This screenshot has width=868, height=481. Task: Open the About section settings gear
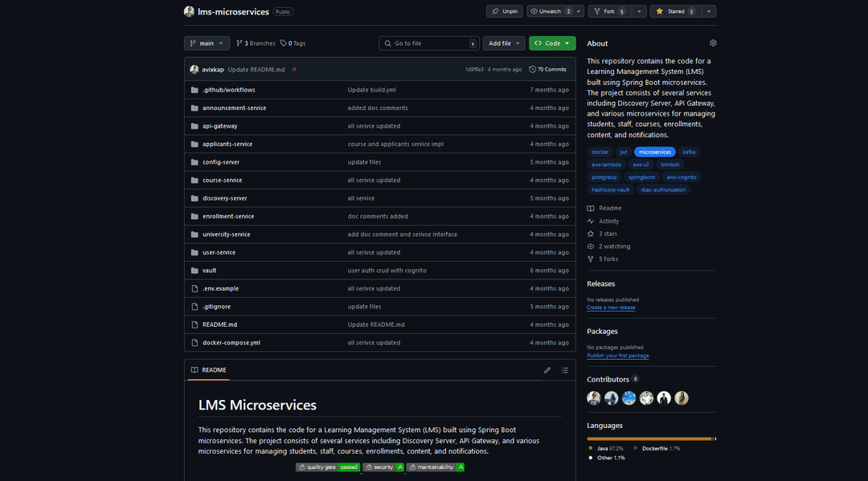712,43
